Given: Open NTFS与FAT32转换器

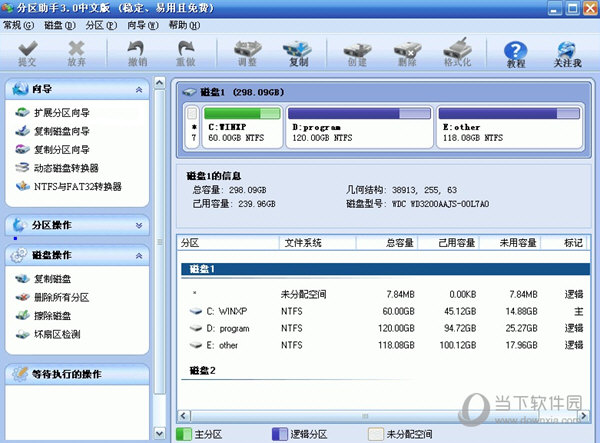Looking at the screenshot, I should (x=68, y=186).
